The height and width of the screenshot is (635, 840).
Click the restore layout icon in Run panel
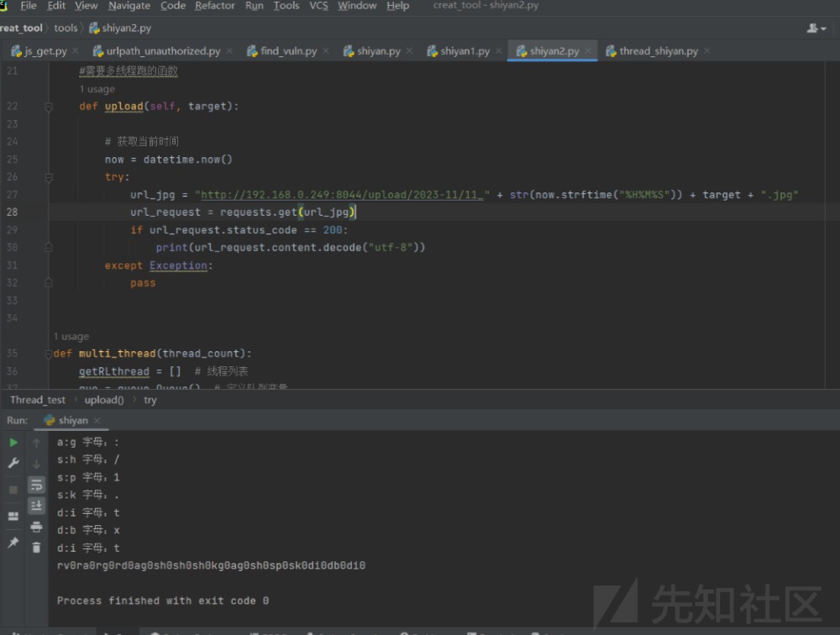pos(13,516)
